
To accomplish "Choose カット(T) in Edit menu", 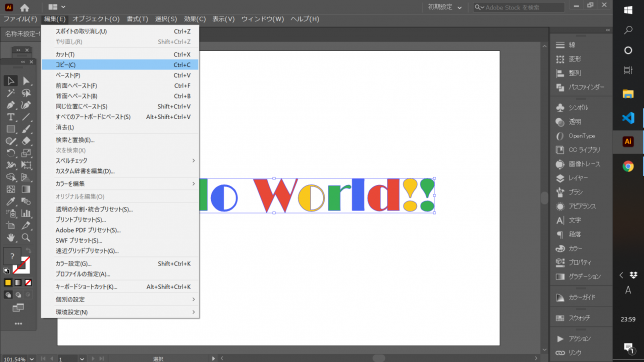I will click(x=120, y=54).
